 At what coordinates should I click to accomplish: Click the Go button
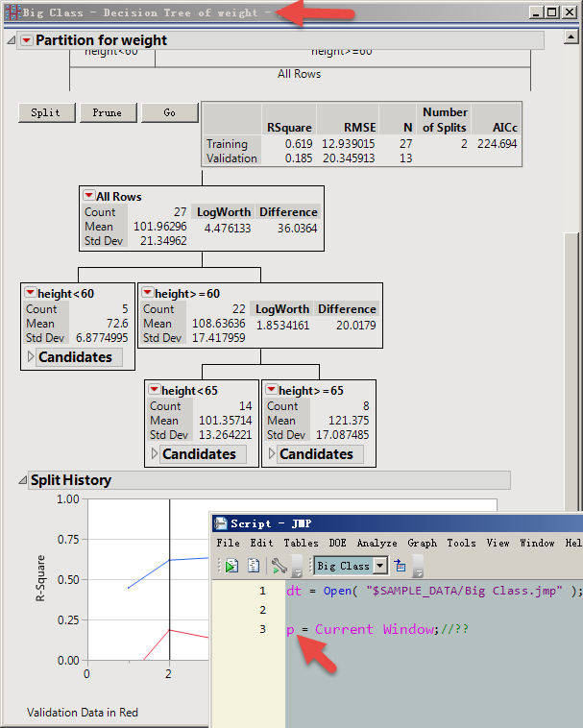(x=169, y=112)
